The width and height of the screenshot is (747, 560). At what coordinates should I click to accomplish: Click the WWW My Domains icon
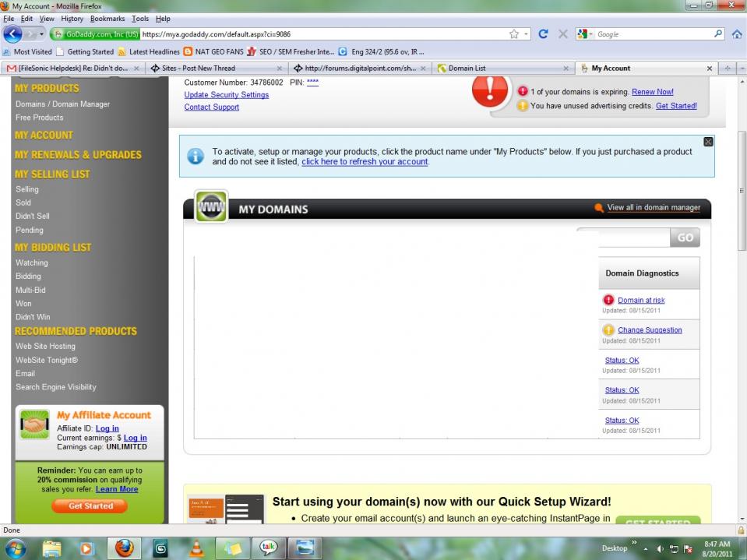tap(211, 206)
